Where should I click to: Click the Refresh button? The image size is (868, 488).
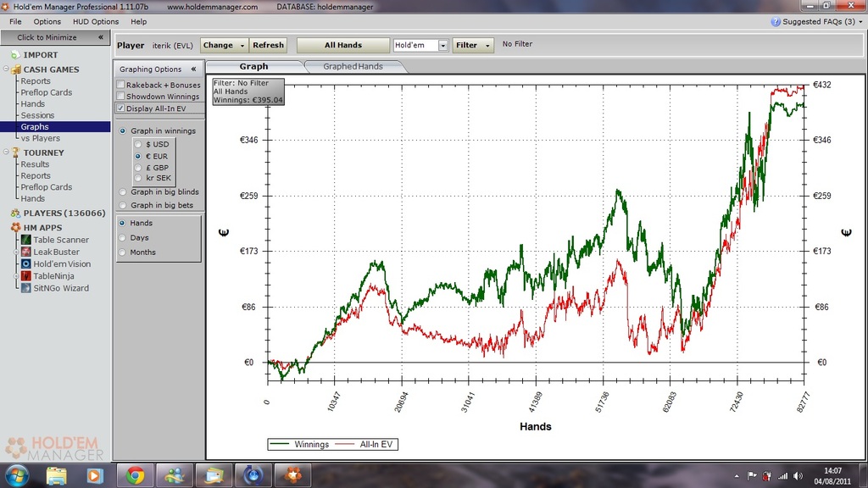point(268,46)
